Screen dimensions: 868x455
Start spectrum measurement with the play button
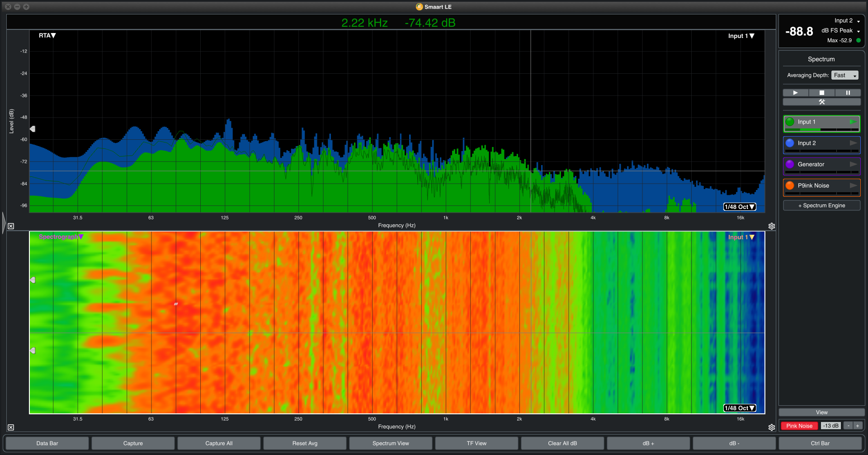point(795,93)
